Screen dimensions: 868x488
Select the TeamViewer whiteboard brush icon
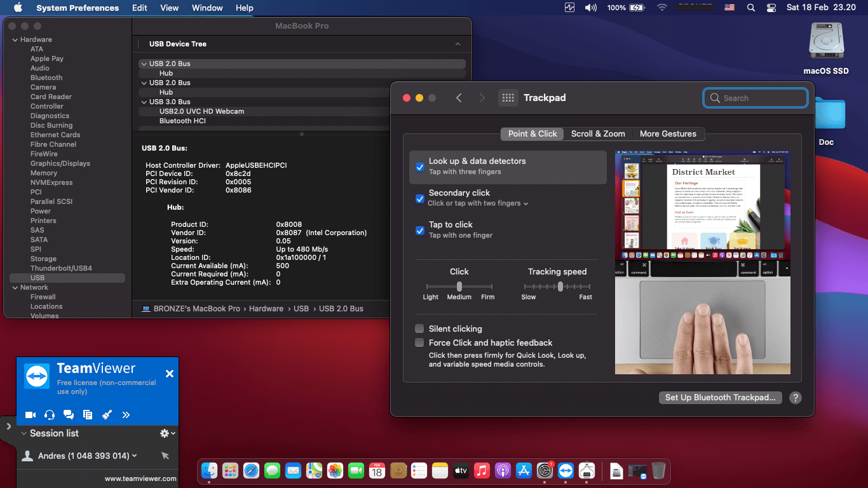(107, 415)
